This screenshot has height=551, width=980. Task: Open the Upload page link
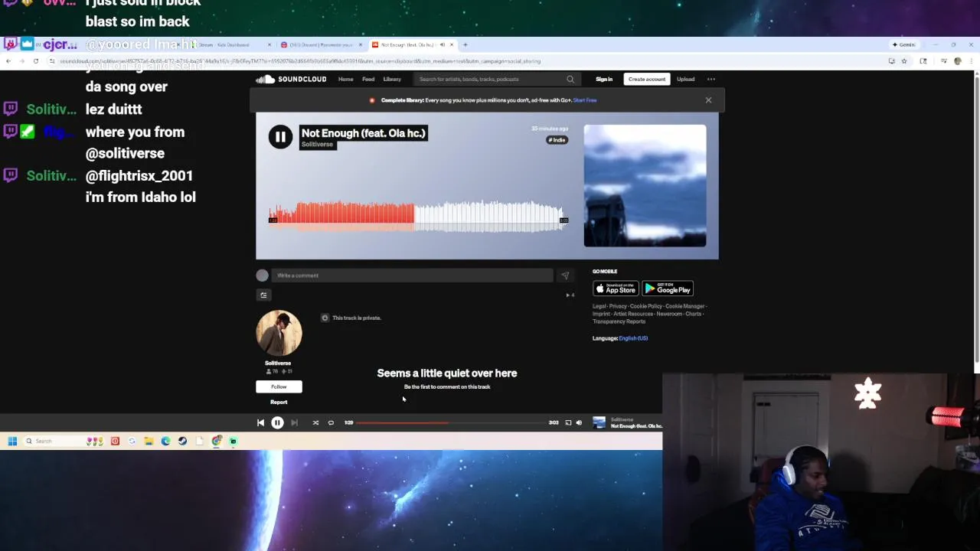(x=685, y=79)
